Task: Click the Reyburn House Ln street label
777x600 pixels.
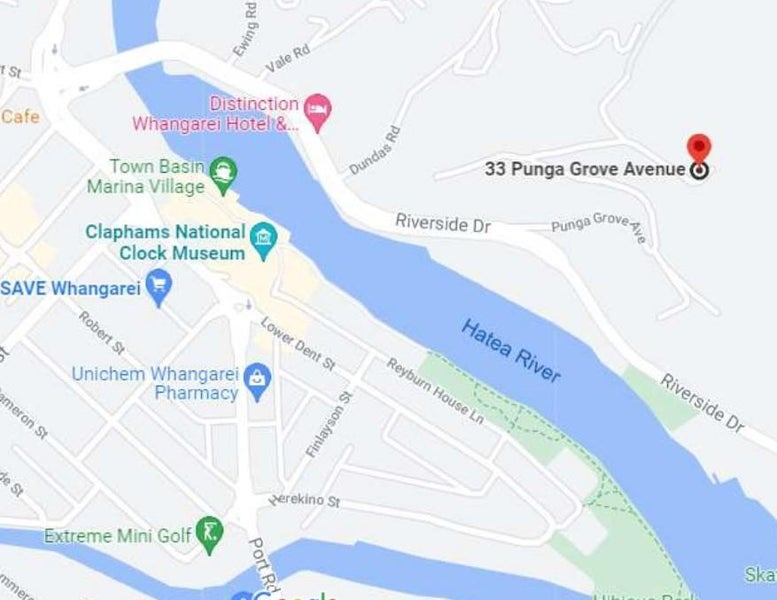Action: (x=435, y=391)
